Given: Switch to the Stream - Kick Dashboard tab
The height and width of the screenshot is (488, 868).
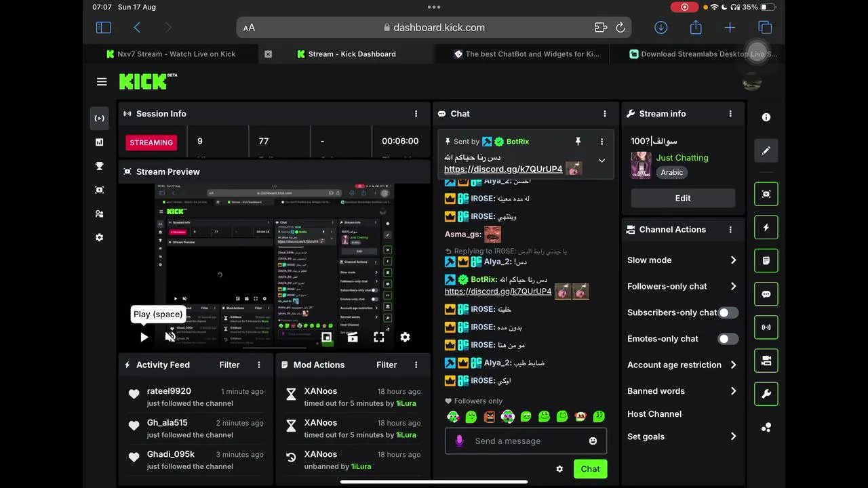Looking at the screenshot, I should pos(347,54).
